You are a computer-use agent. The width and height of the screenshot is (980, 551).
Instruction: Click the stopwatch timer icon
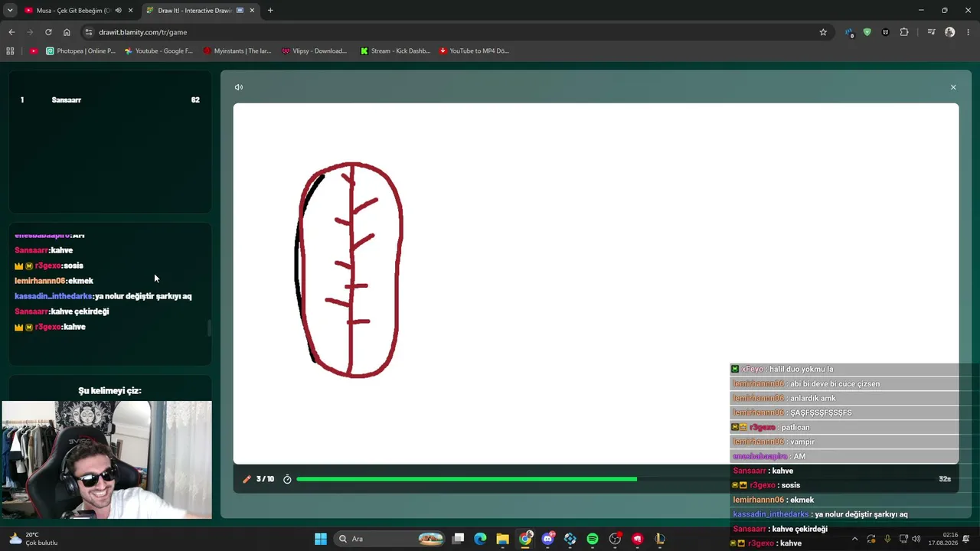(x=287, y=479)
